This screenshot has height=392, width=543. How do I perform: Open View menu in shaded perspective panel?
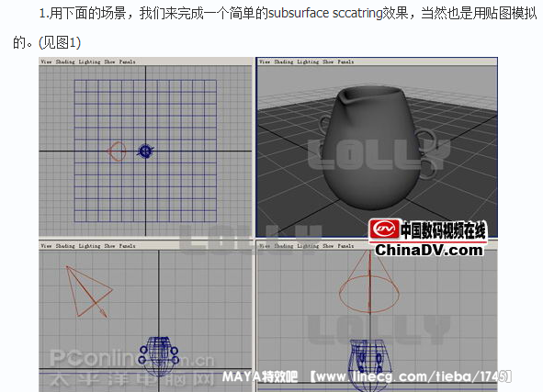(x=265, y=62)
